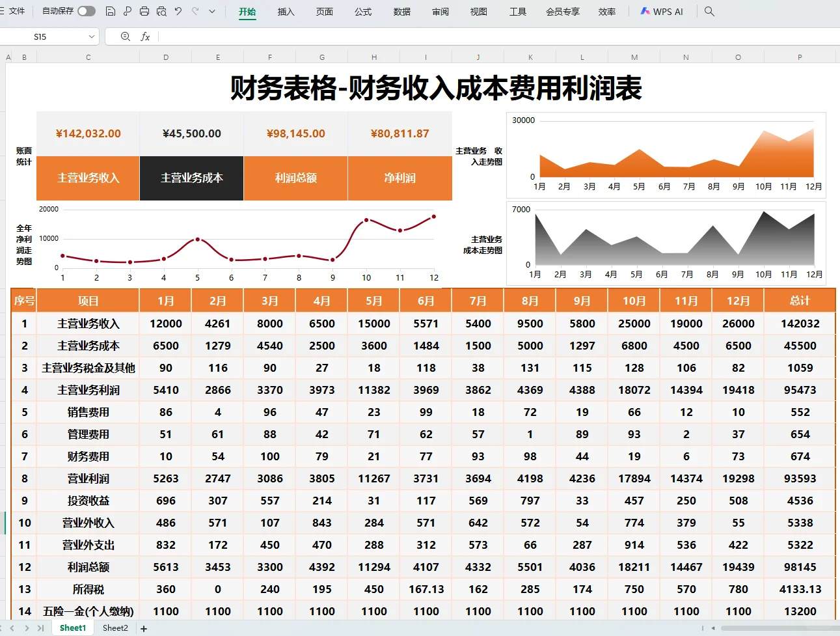This screenshot has height=636, width=840.
Task: Open the 效率 tab
Action: pos(607,12)
